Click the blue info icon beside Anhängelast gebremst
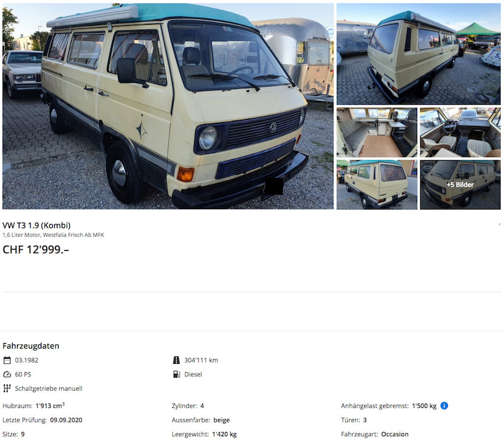 pyautogui.click(x=444, y=405)
